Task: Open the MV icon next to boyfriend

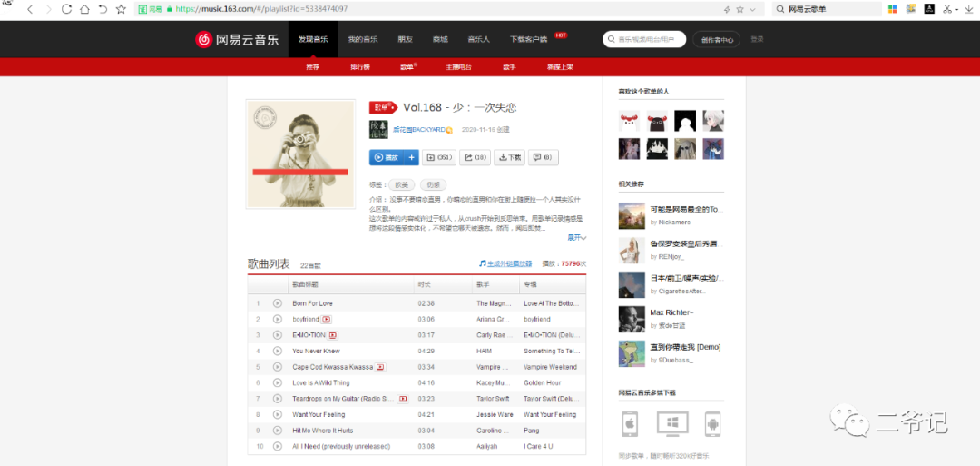Action: pyautogui.click(x=326, y=319)
